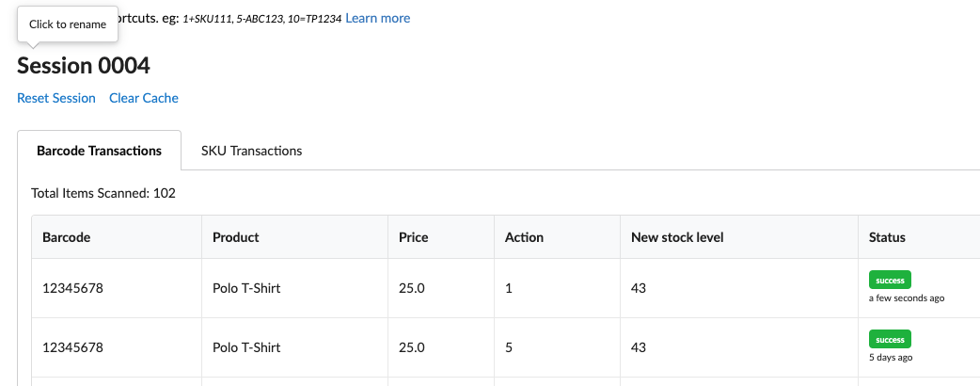
Task: Select the Product column header
Action: (236, 237)
